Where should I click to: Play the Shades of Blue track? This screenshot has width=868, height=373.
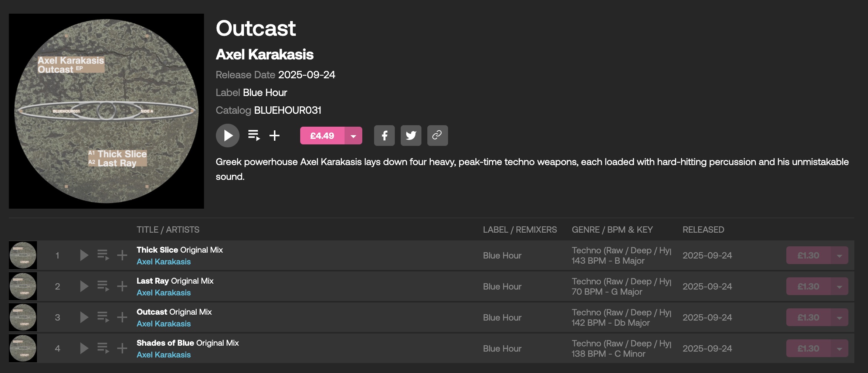click(x=84, y=348)
